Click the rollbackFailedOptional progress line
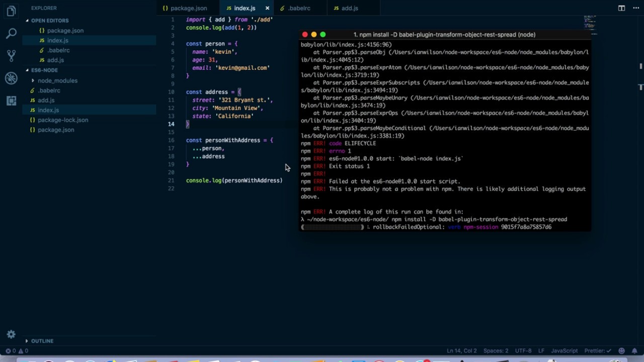This screenshot has height=362, width=644. [x=426, y=227]
